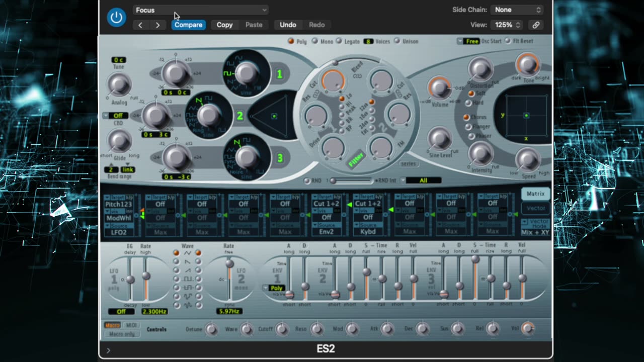Click the oscillator mix triangle point
Viewport: 644px width, 362px height.
(274, 116)
